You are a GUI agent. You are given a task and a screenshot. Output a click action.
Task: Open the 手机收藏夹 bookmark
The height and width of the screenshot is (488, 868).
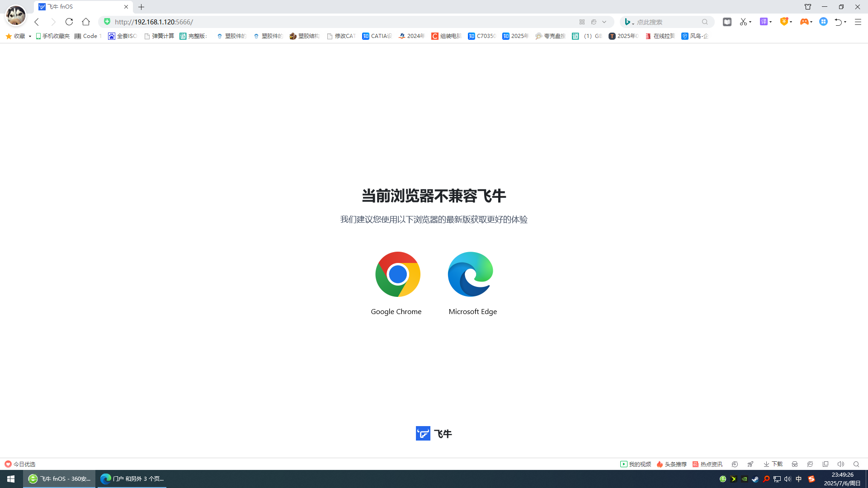pyautogui.click(x=52, y=36)
